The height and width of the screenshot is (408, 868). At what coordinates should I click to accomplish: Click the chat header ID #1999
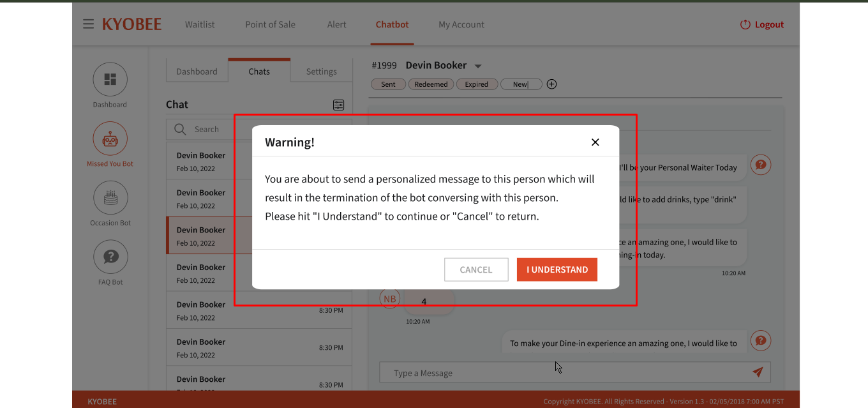coord(384,65)
